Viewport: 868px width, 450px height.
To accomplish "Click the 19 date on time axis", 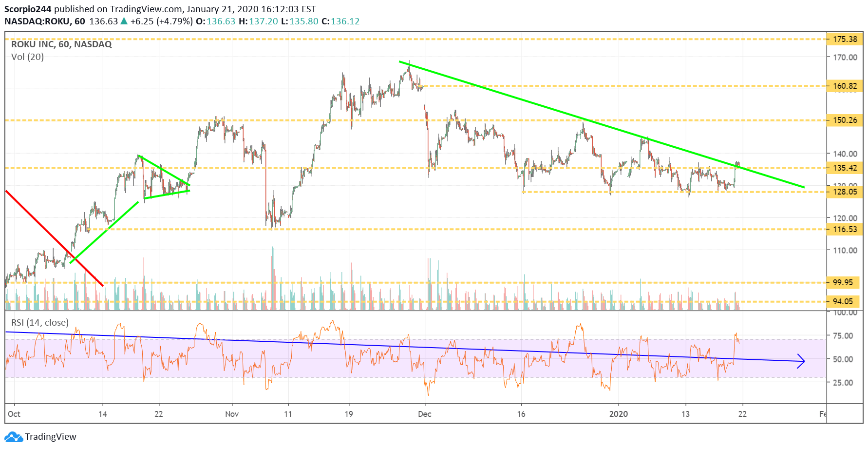I will click(349, 414).
